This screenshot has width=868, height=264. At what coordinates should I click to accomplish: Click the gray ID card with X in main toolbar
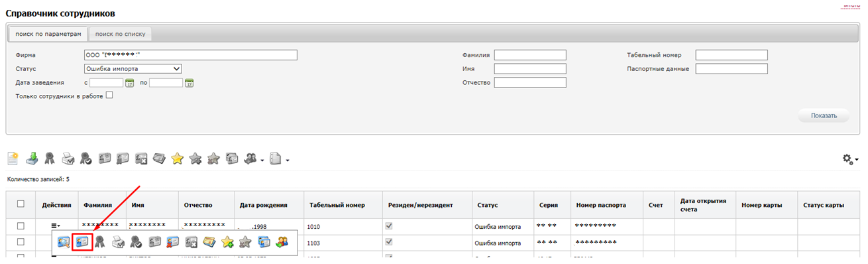click(x=141, y=158)
